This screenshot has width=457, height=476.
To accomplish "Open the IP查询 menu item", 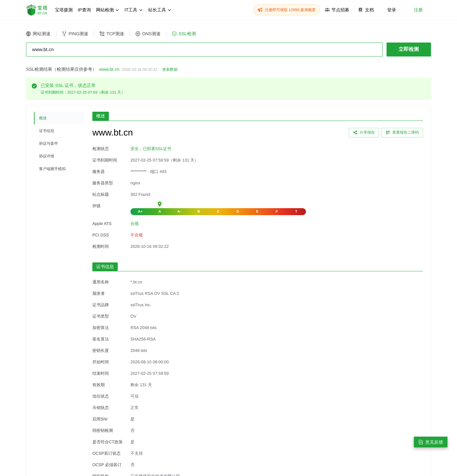I will (x=84, y=10).
